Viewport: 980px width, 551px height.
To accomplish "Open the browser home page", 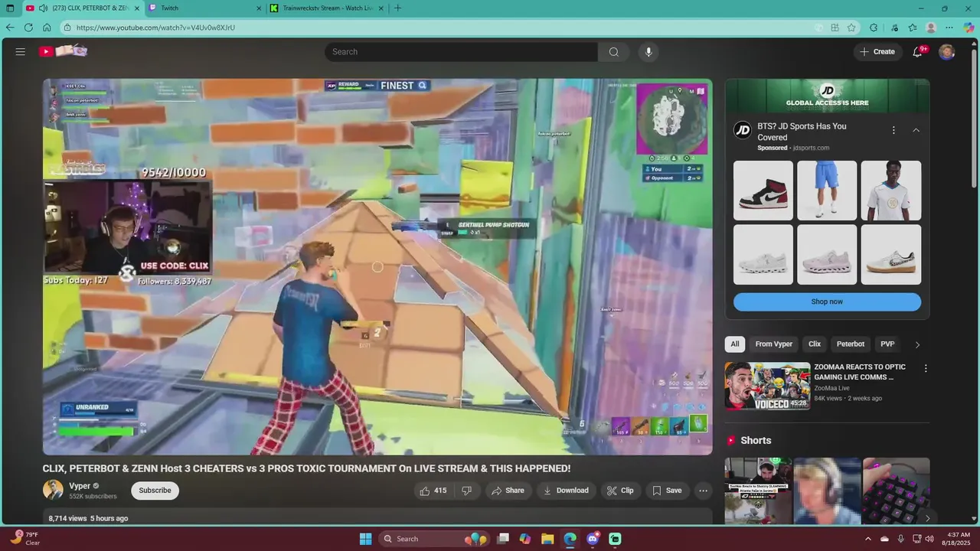I will point(47,28).
